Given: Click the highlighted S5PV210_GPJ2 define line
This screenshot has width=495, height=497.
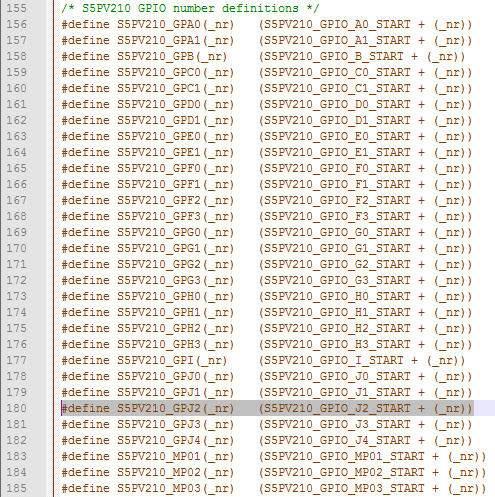Looking at the screenshot, I should (x=267, y=408).
